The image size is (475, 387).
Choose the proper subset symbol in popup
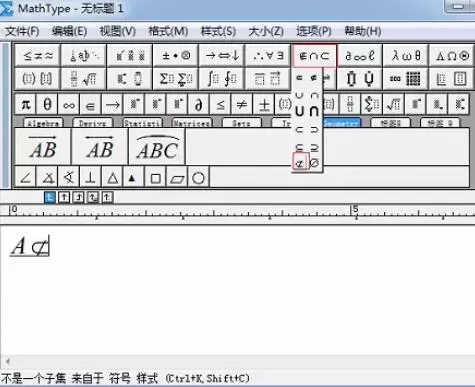point(300,130)
